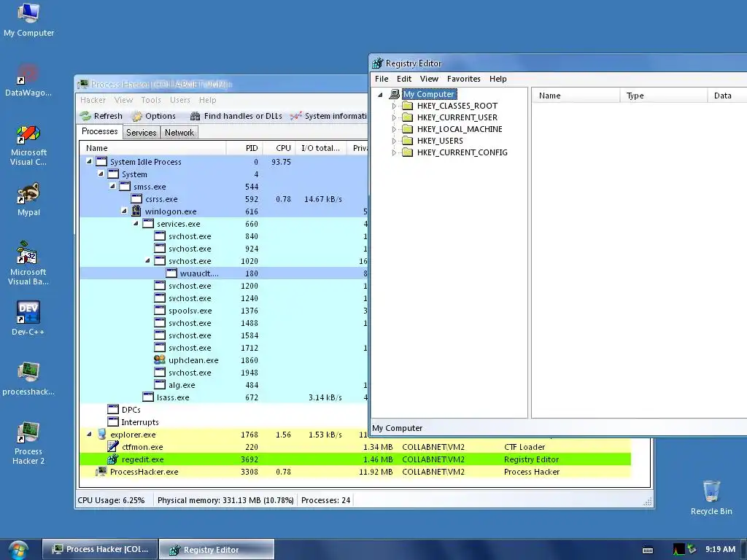Switch to the Processes tab
Screen dimensions: 747x560
(99, 131)
